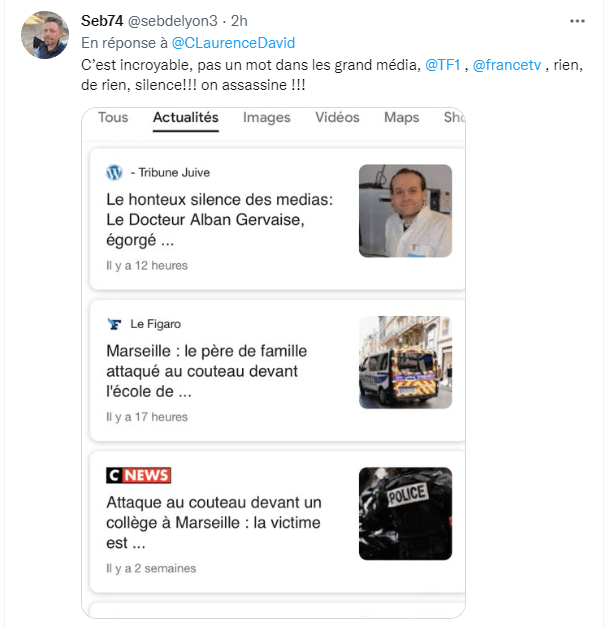Switch to the Tous tab
The image size is (605, 629).
[113, 118]
